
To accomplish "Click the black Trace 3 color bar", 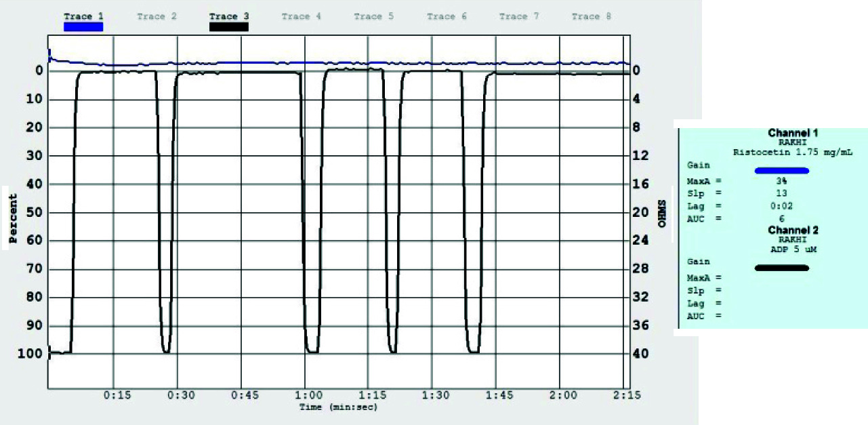I will click(x=229, y=27).
